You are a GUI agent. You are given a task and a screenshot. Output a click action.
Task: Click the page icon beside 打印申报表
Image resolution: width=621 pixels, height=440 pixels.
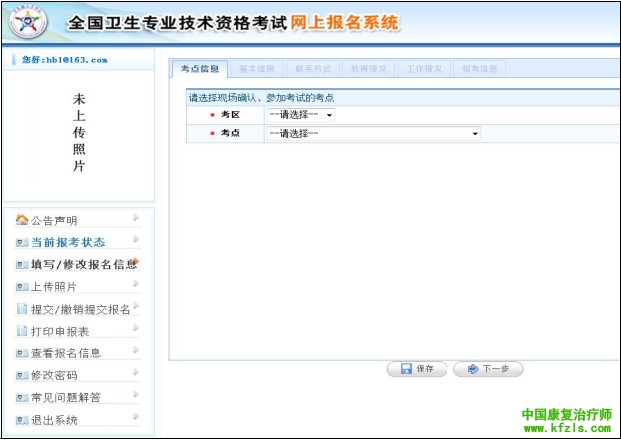22,331
